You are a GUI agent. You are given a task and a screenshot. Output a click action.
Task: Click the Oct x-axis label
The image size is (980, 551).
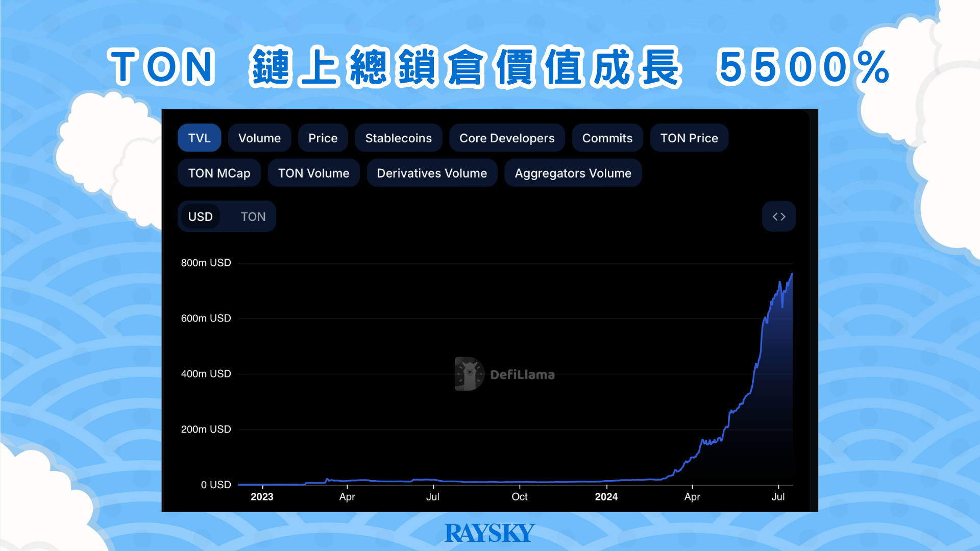519,496
